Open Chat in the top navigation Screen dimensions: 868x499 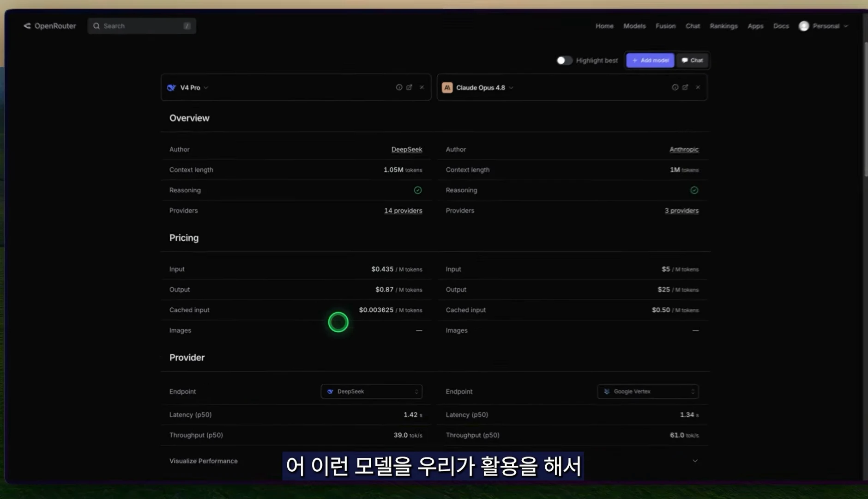tap(693, 26)
